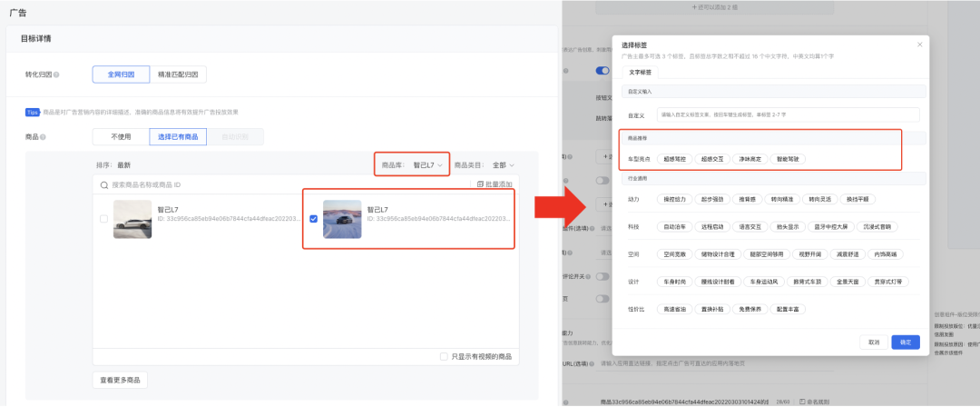The width and height of the screenshot is (980, 407).
Task: Select the 蓝牙中控大屏 tag
Action: click(x=830, y=227)
